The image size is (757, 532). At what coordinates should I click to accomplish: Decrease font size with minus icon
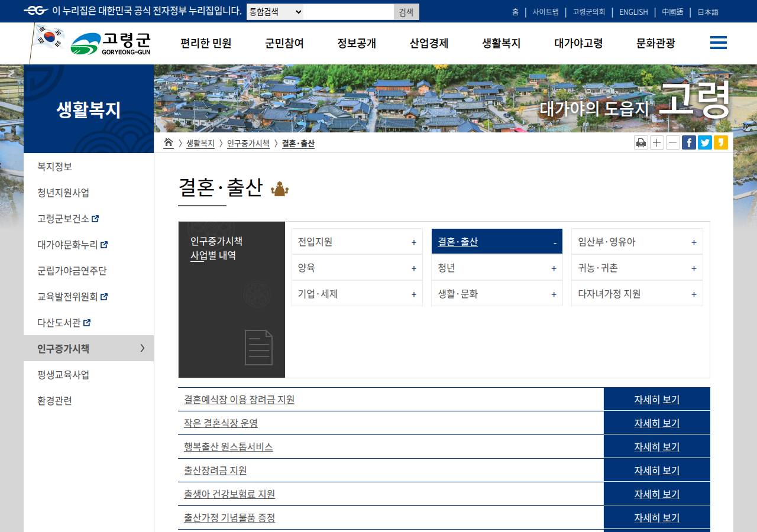point(673,142)
